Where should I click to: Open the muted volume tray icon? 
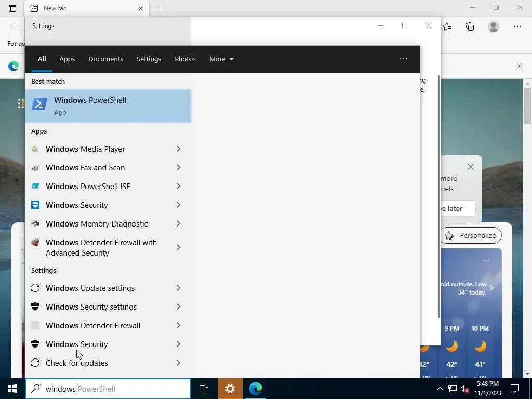click(x=465, y=389)
